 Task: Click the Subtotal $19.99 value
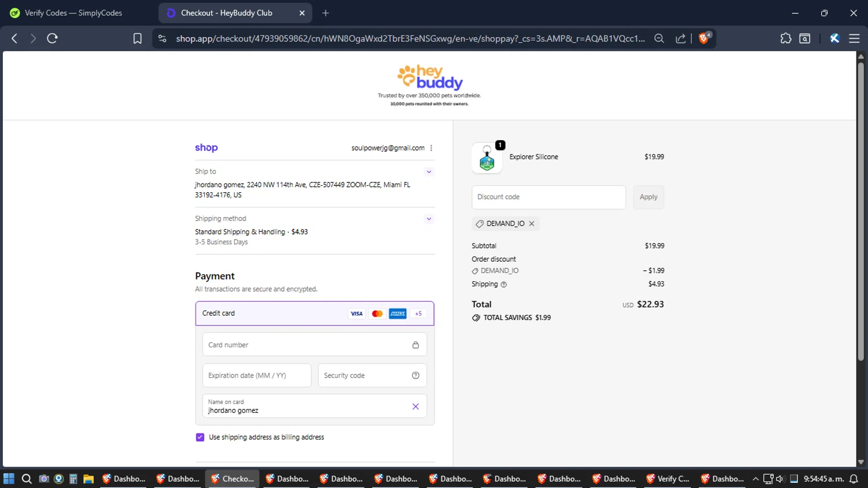pos(654,246)
